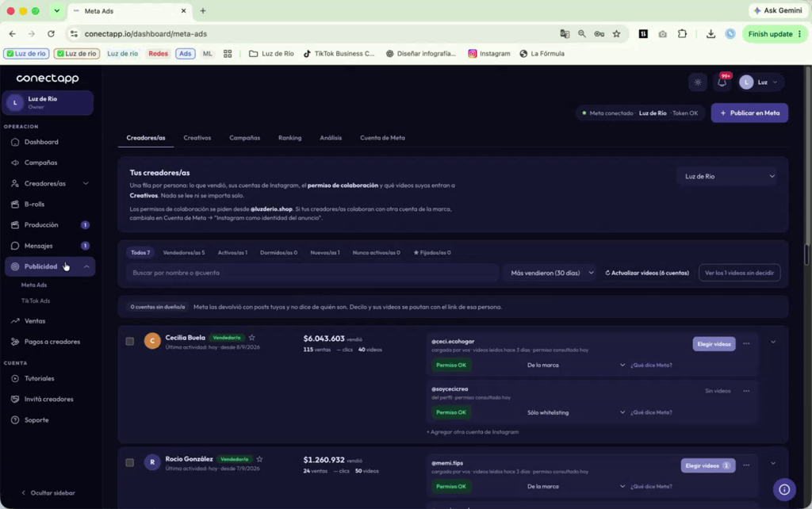The height and width of the screenshot is (509, 812).
Task: Click Ver los 1 videos sin decidir
Action: pyautogui.click(x=739, y=273)
